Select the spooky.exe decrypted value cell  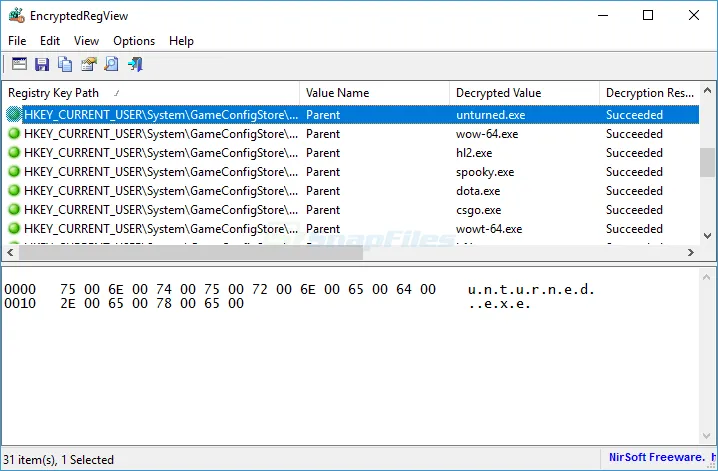485,172
